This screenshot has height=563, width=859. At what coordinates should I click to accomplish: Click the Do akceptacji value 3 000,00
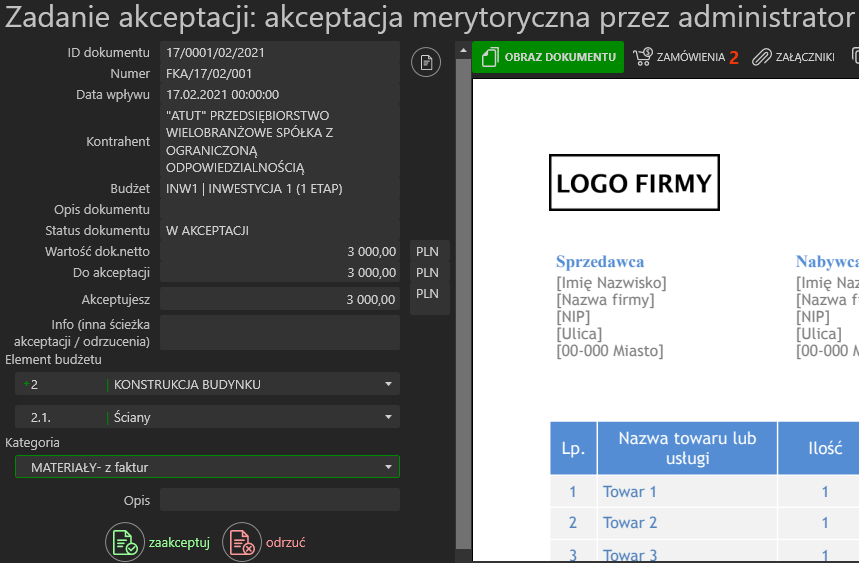(x=371, y=272)
